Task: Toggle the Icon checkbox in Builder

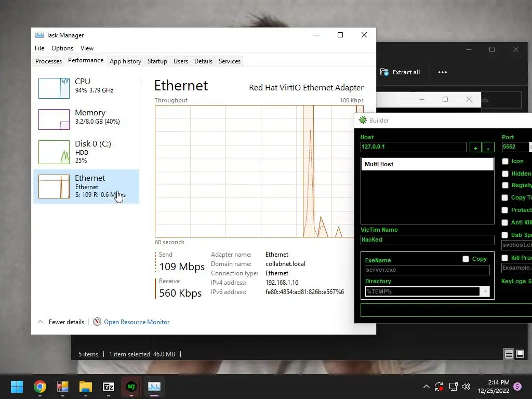Action: coord(505,162)
